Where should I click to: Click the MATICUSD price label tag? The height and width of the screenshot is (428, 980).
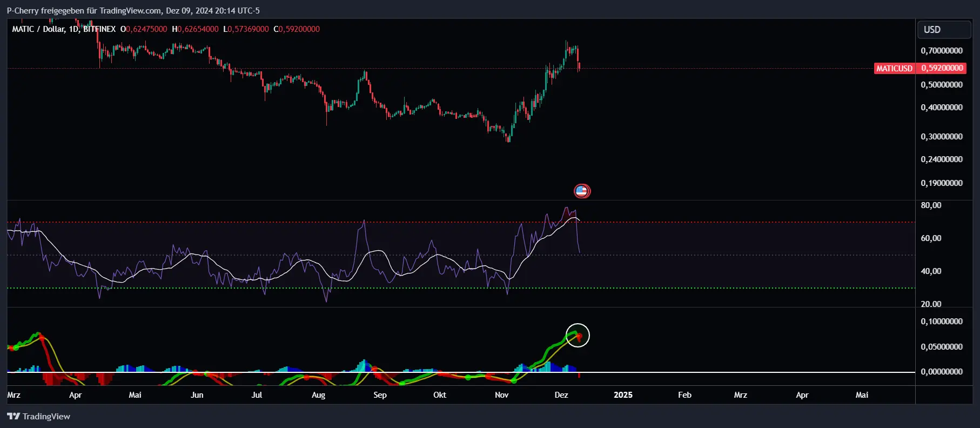coord(894,68)
